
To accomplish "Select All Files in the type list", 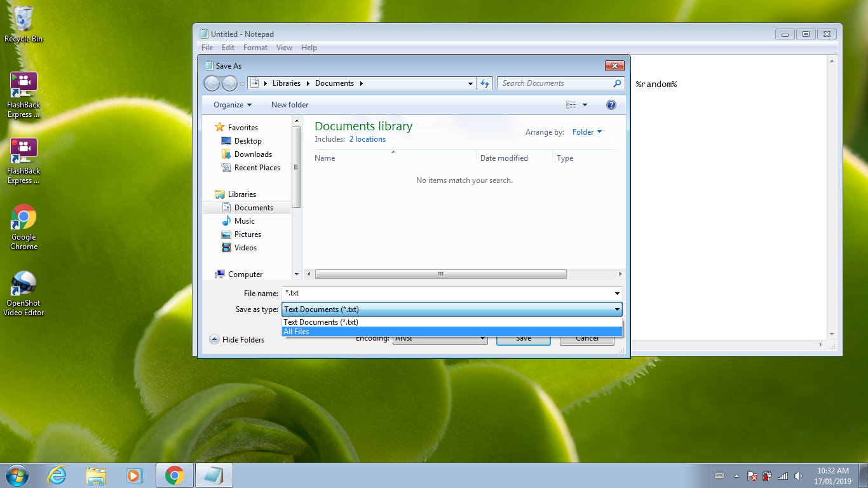I will (452, 332).
